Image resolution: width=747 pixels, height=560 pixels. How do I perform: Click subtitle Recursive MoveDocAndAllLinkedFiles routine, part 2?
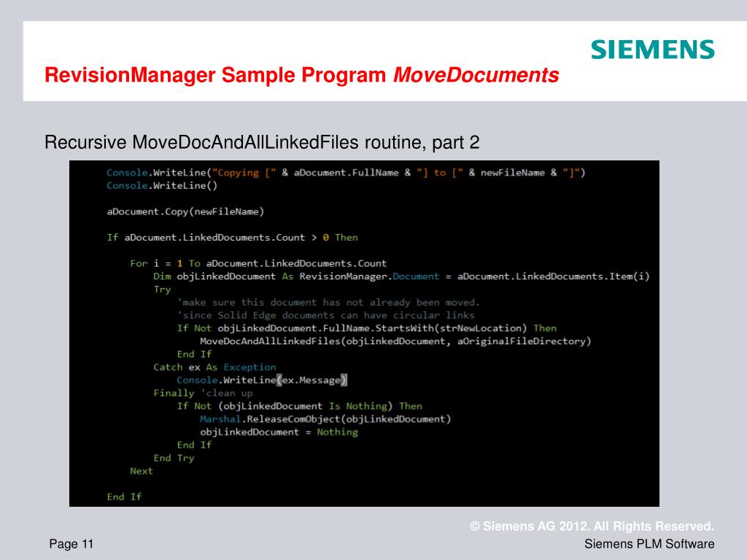262,142
